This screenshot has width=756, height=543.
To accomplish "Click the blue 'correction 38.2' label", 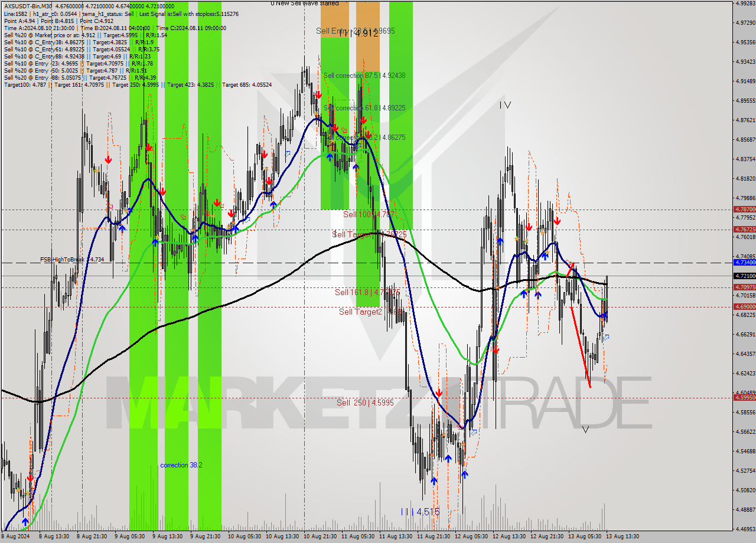I will pyautogui.click(x=181, y=465).
